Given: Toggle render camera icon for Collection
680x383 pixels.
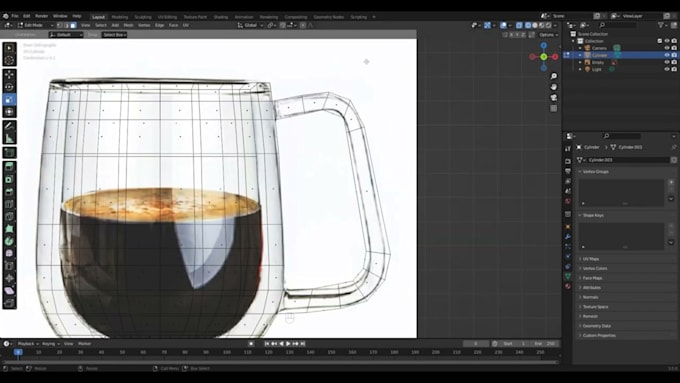Looking at the screenshot, I should [674, 41].
